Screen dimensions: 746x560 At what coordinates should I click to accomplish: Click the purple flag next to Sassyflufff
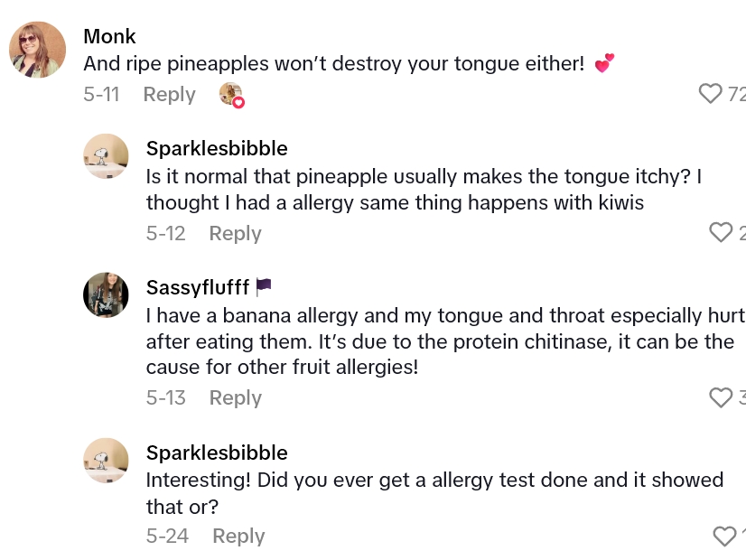pyautogui.click(x=264, y=287)
